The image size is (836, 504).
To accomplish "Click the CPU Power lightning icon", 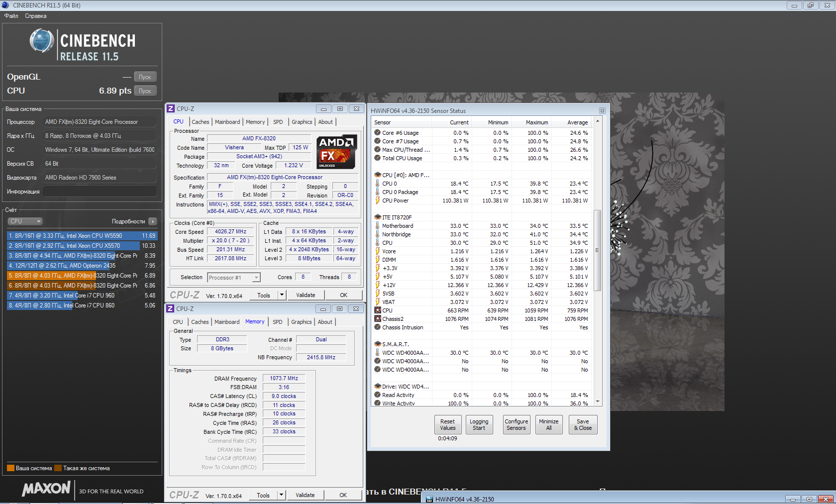I will pos(377,201).
